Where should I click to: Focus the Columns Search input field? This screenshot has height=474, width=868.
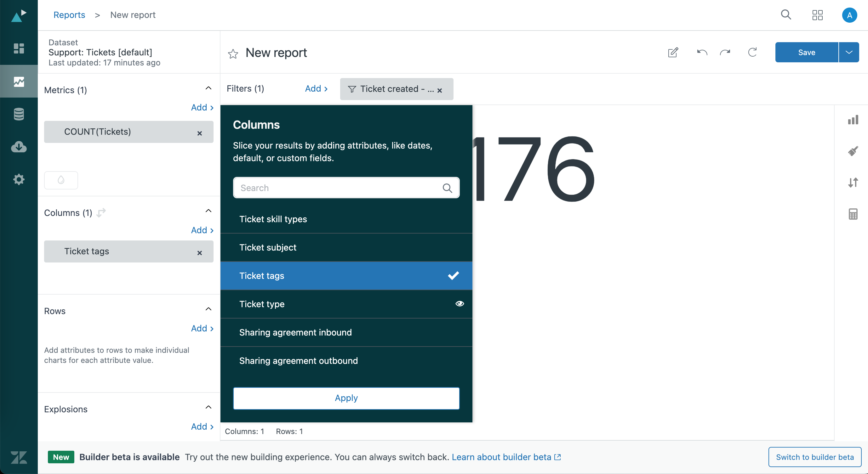(346, 188)
